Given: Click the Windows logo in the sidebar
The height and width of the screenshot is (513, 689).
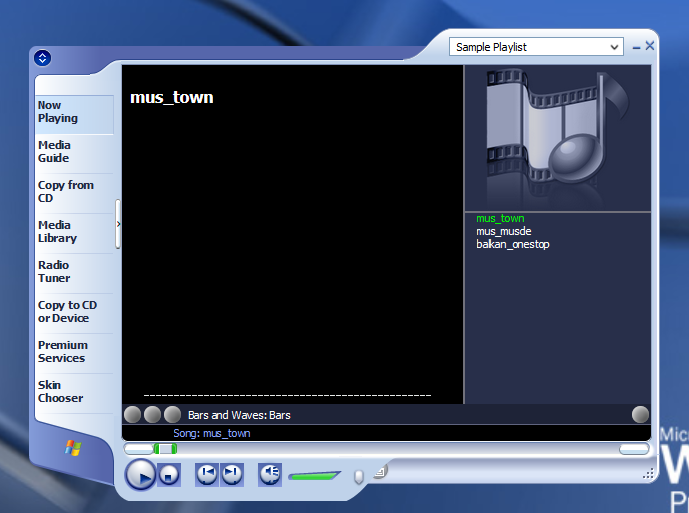Looking at the screenshot, I should (73, 447).
